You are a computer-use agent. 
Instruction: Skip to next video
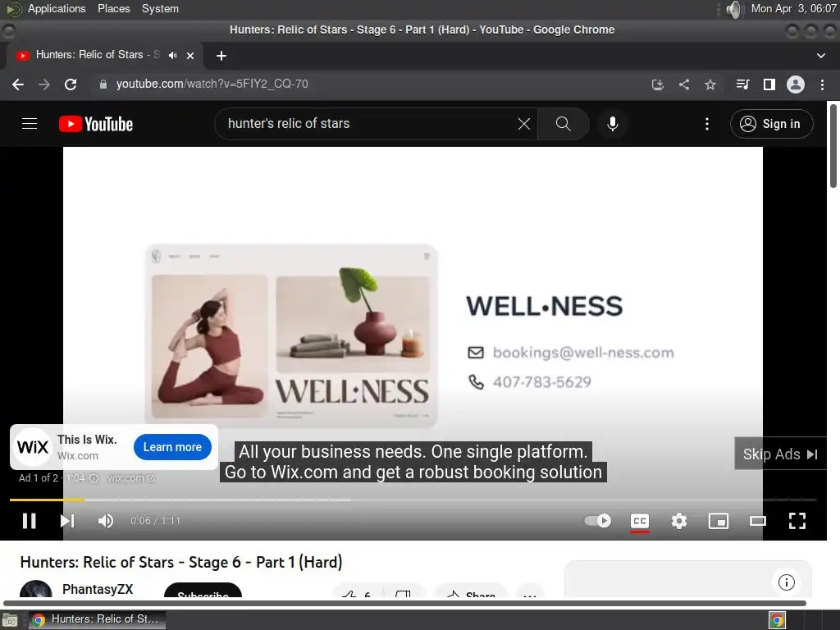(x=67, y=521)
